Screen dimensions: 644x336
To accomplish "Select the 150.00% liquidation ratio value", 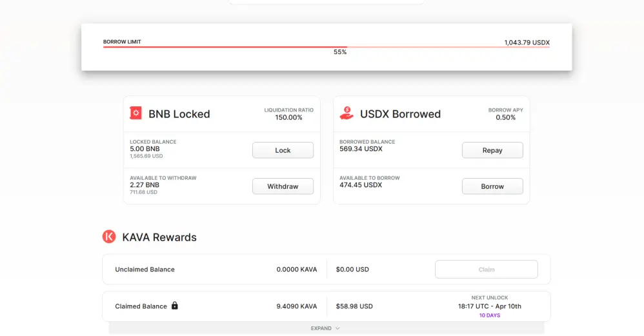I will coord(288,117).
